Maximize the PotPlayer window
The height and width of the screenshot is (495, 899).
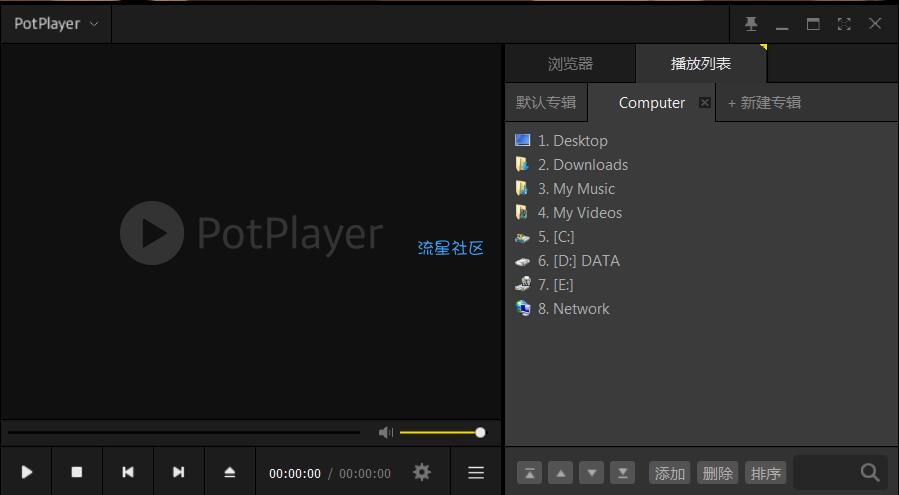[x=813, y=24]
